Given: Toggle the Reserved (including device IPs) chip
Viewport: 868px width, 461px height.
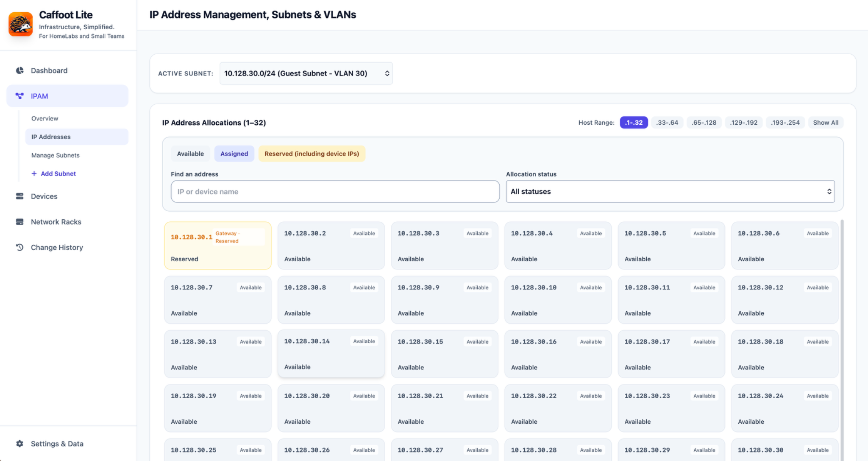Looking at the screenshot, I should coord(312,154).
